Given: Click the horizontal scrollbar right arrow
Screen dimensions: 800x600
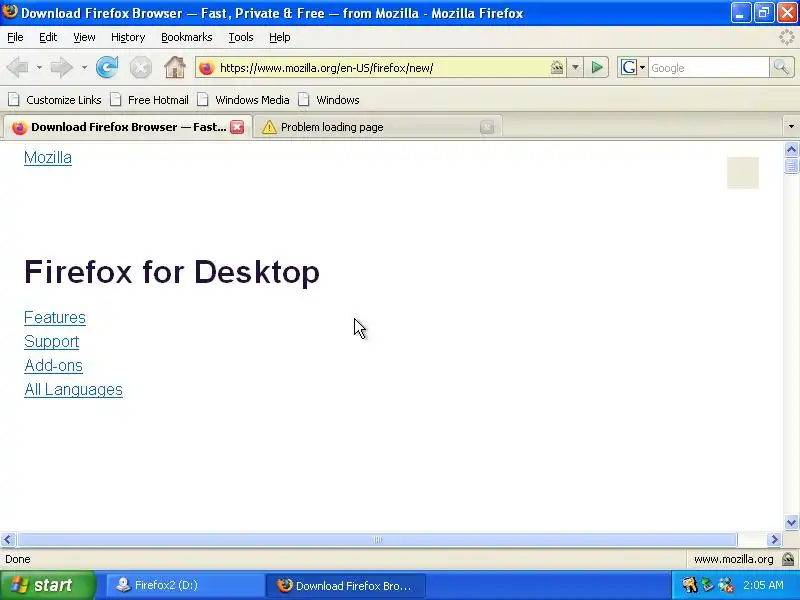Looking at the screenshot, I should (x=774, y=539).
